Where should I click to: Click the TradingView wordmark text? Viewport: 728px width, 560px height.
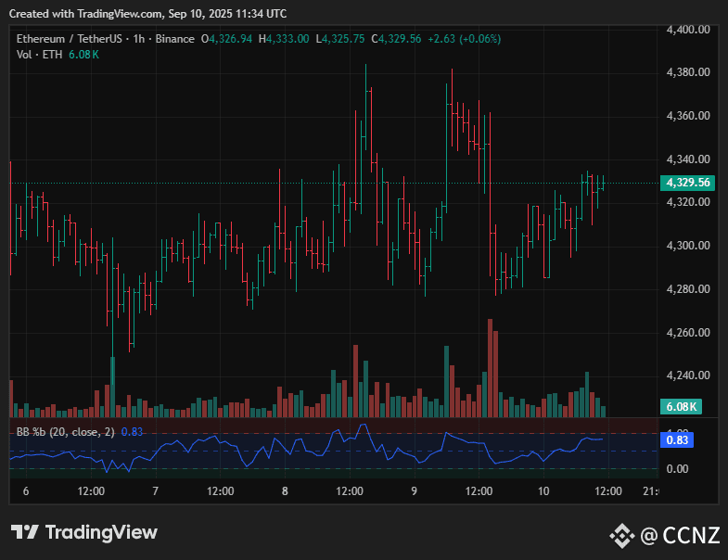pos(101,532)
